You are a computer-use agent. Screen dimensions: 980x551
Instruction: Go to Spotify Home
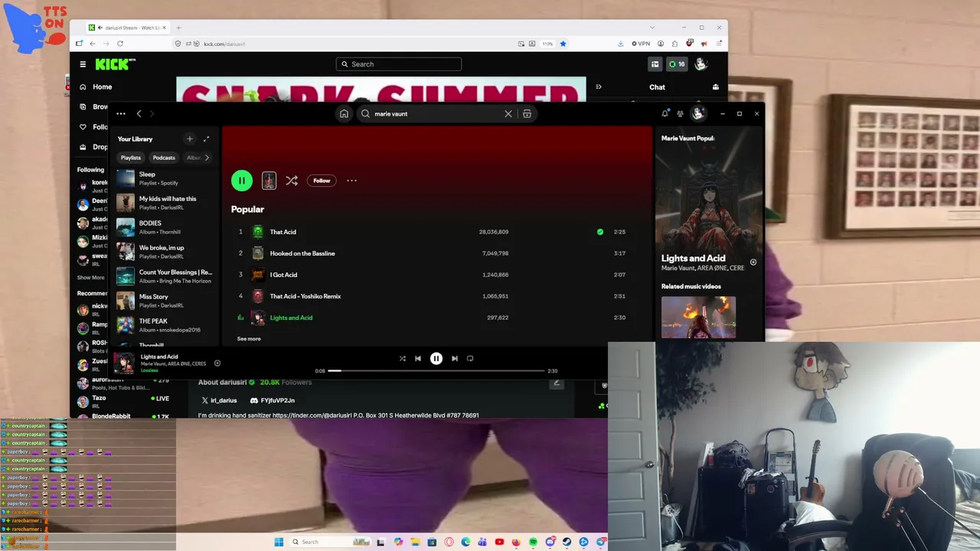coord(344,114)
